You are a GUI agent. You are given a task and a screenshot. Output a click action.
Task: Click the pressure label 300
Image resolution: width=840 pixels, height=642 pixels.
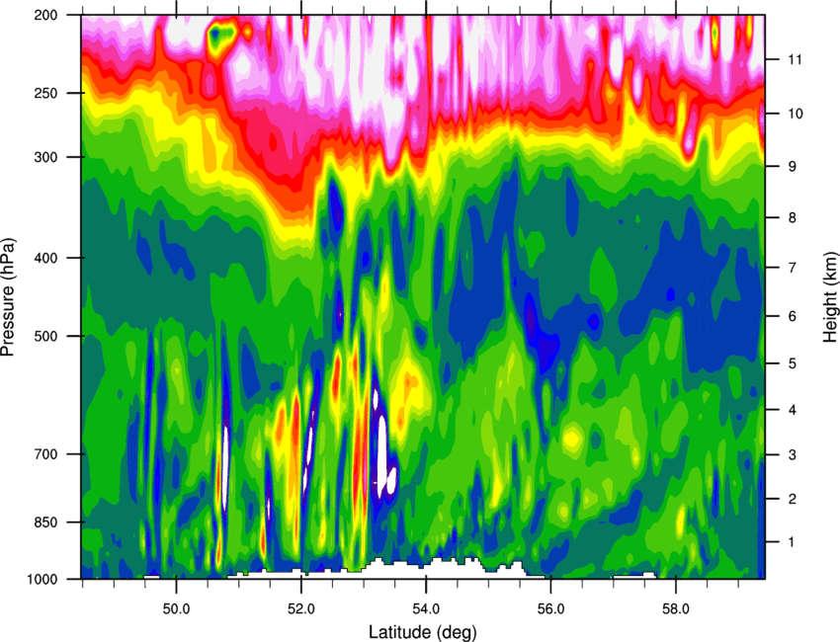tap(45, 157)
